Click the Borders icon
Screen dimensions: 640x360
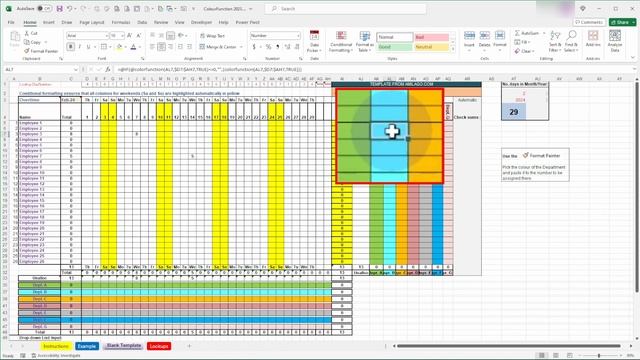[104, 47]
